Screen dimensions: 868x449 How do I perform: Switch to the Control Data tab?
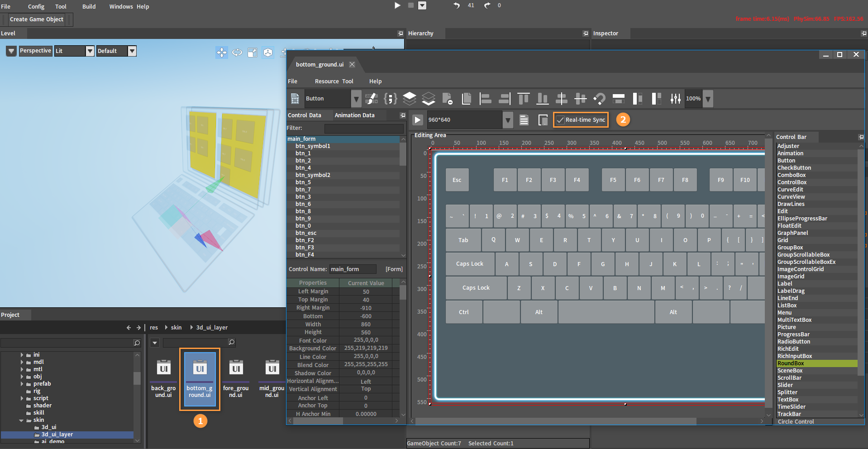pos(305,115)
